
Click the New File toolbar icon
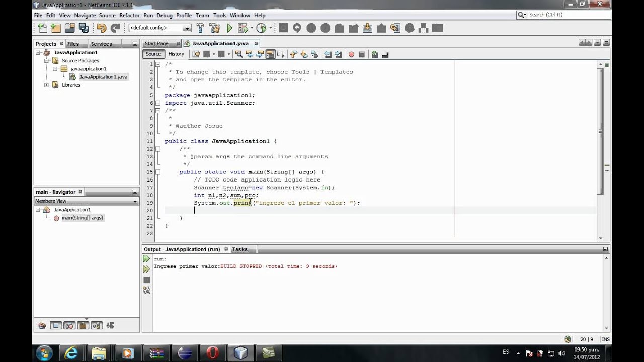click(x=42, y=28)
